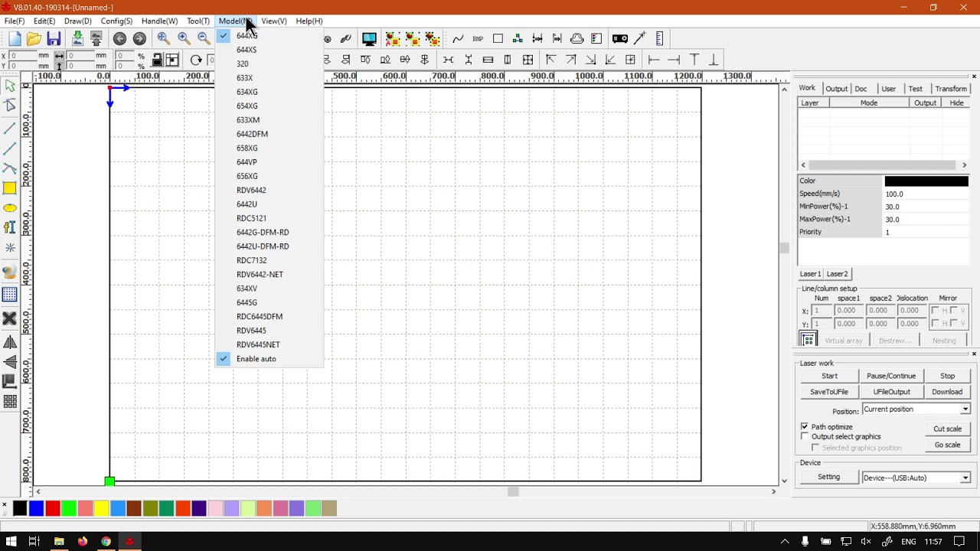Open the Config menu
This screenshot has height=551, width=980.
point(116,21)
